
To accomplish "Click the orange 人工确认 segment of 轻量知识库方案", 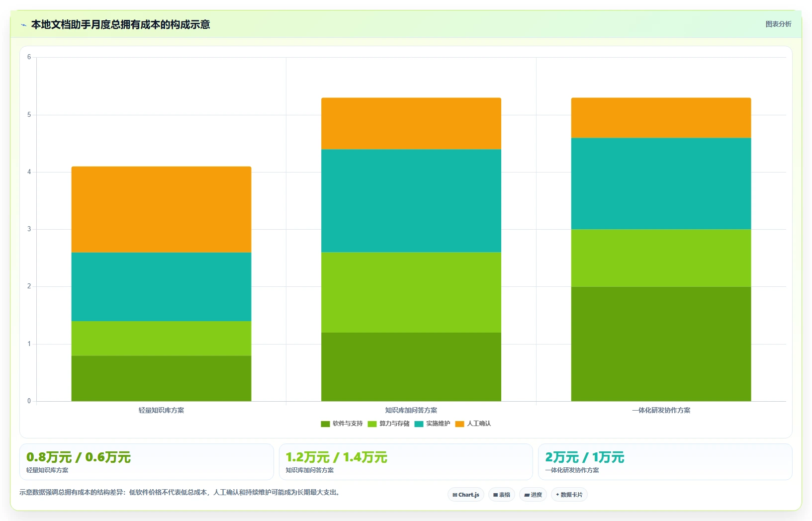I will pyautogui.click(x=161, y=209).
